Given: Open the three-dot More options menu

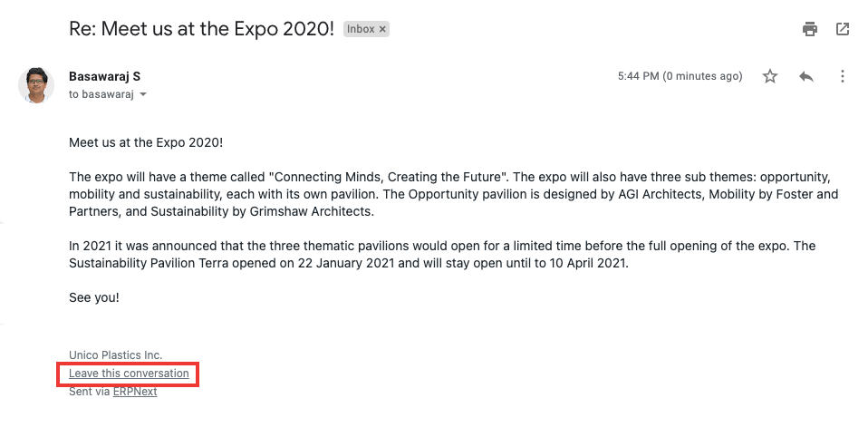Looking at the screenshot, I should (843, 76).
